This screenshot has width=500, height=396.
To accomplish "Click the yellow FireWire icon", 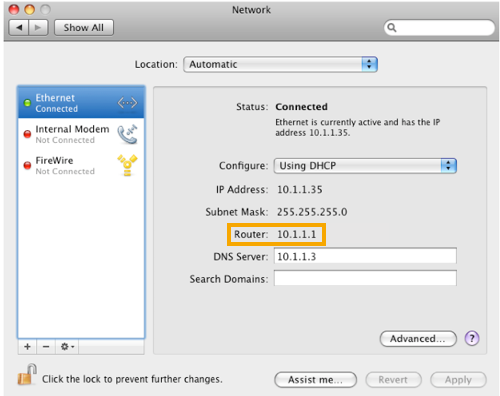I will (127, 165).
